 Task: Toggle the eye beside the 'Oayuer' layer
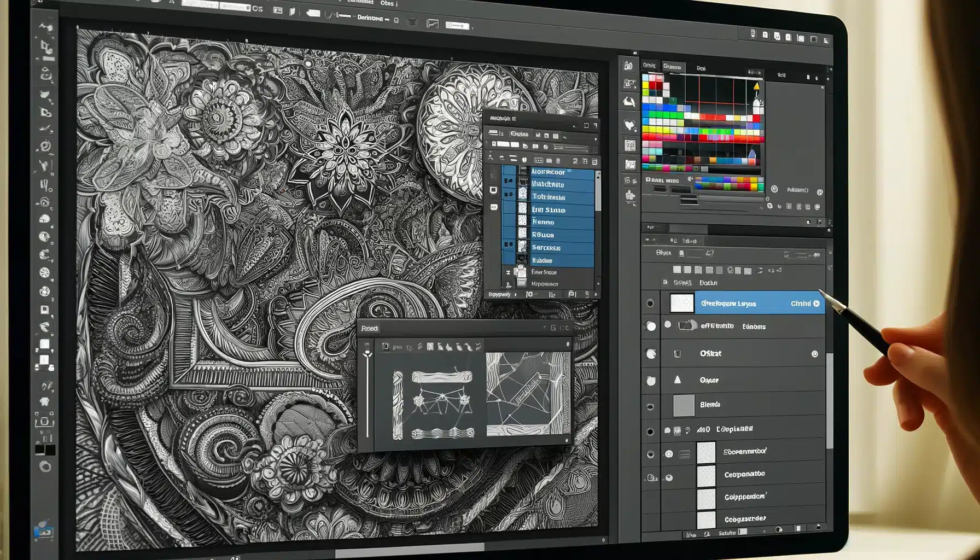[651, 381]
